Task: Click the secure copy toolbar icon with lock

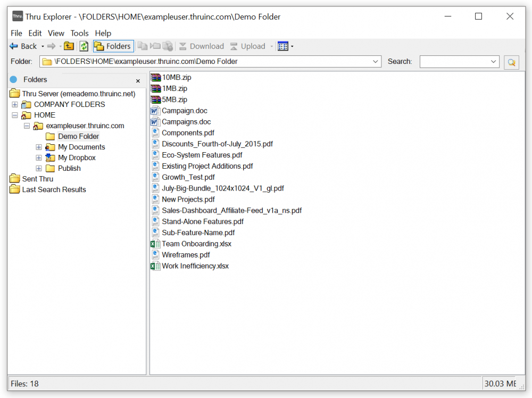Action: pos(168,46)
